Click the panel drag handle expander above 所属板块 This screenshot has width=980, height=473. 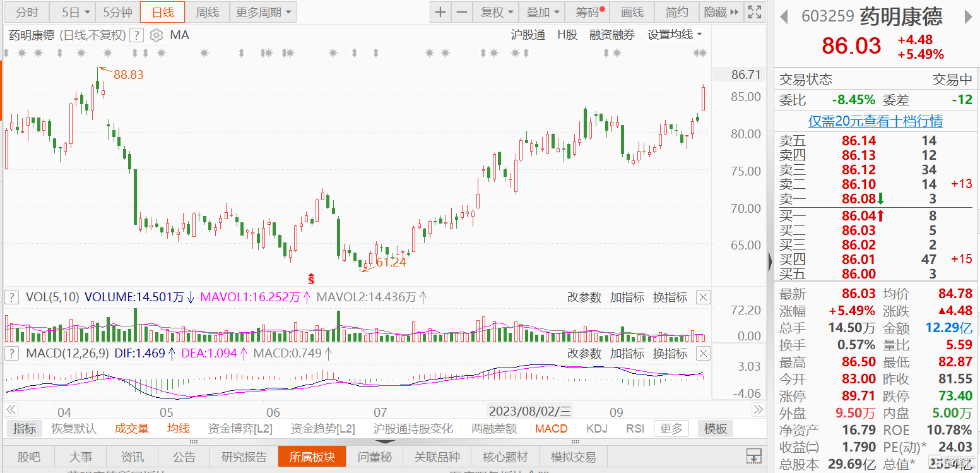tap(385, 441)
